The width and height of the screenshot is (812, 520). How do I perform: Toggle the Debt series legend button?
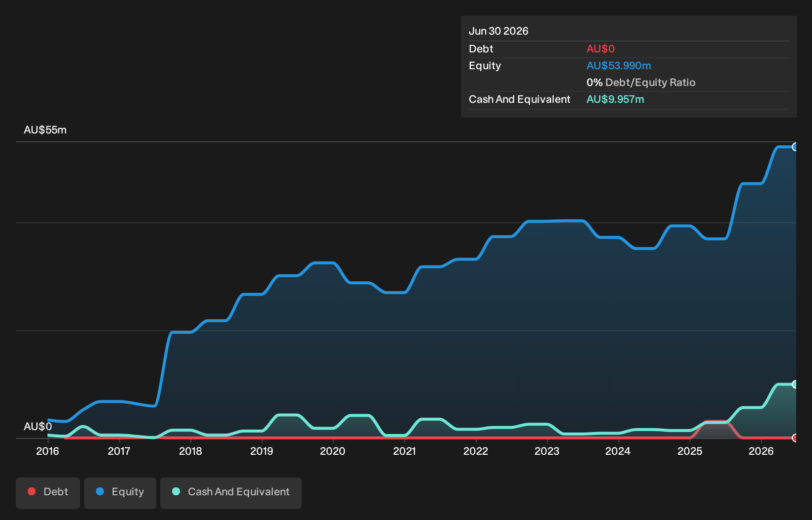click(48, 493)
